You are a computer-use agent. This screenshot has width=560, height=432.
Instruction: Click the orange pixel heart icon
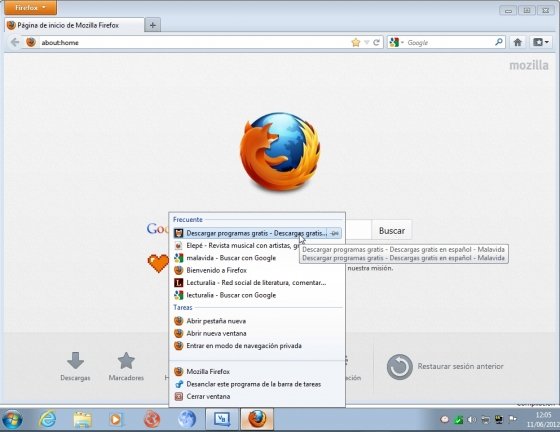tap(158, 263)
